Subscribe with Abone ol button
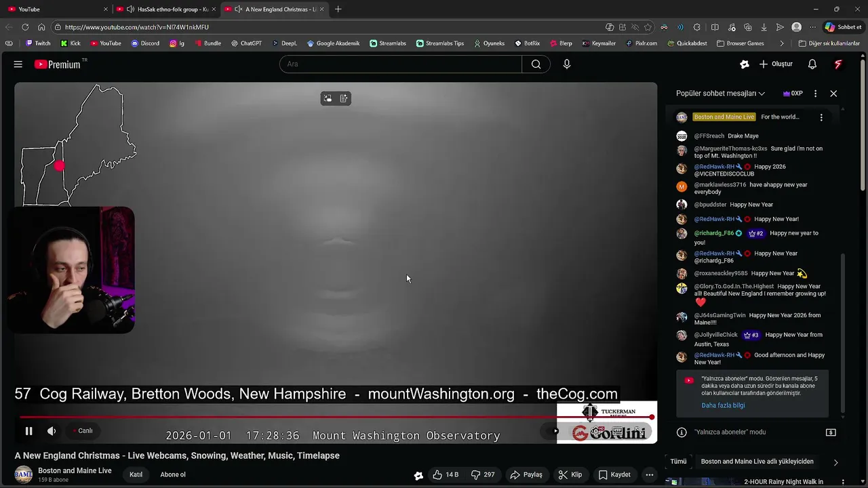Screen dimensions: 868x488 pos(173,474)
